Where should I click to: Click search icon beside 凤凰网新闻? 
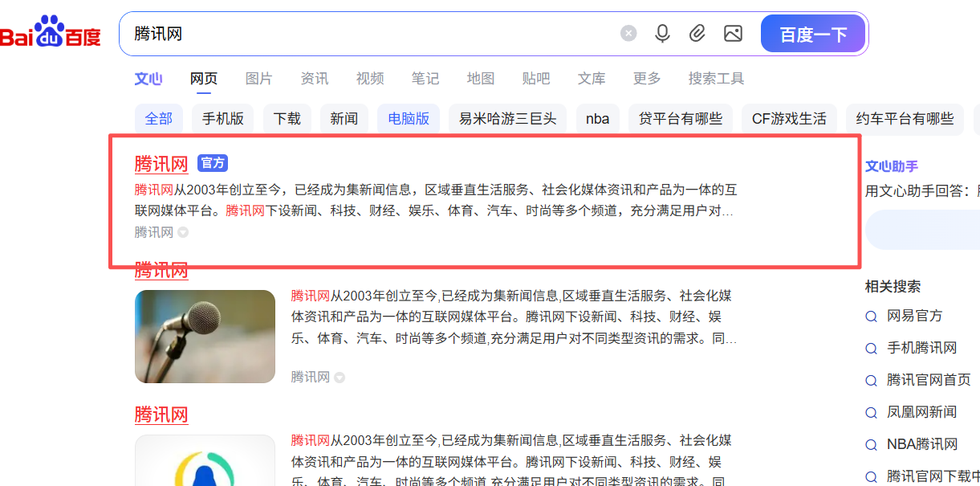871,413
